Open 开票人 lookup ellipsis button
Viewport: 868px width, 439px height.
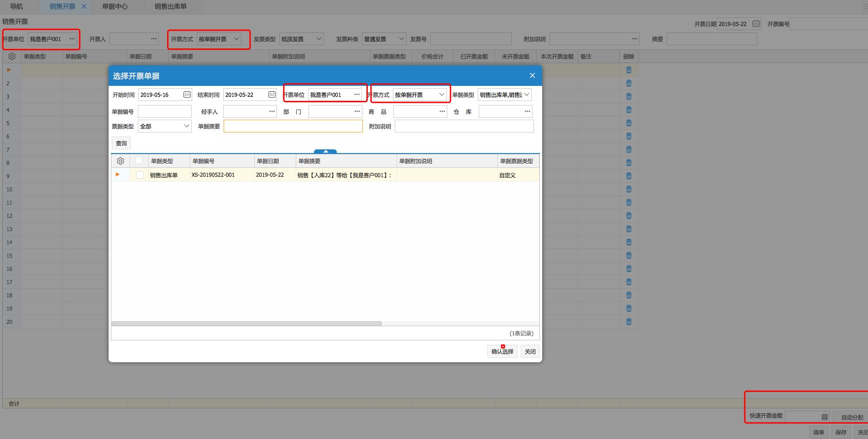click(x=154, y=39)
